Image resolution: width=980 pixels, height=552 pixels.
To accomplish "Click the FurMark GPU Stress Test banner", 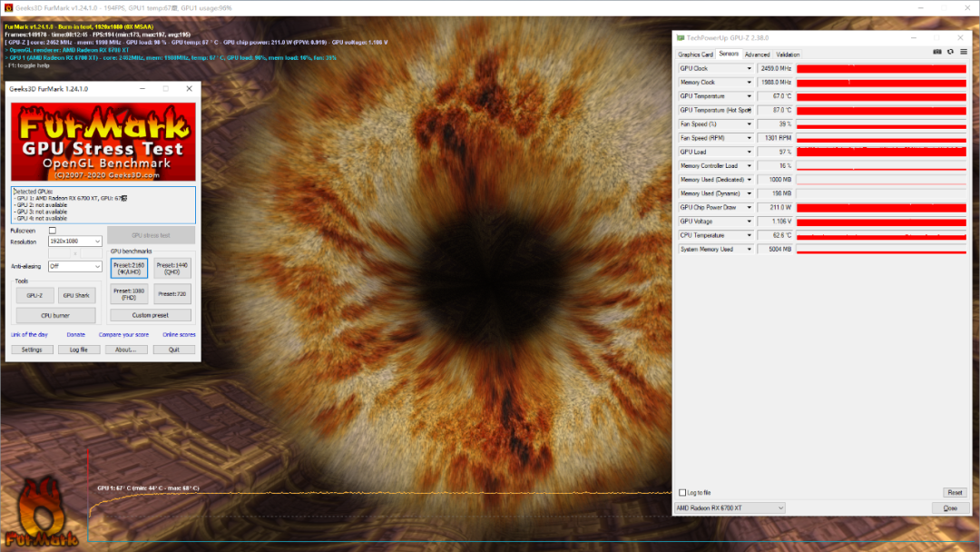I will click(x=103, y=143).
